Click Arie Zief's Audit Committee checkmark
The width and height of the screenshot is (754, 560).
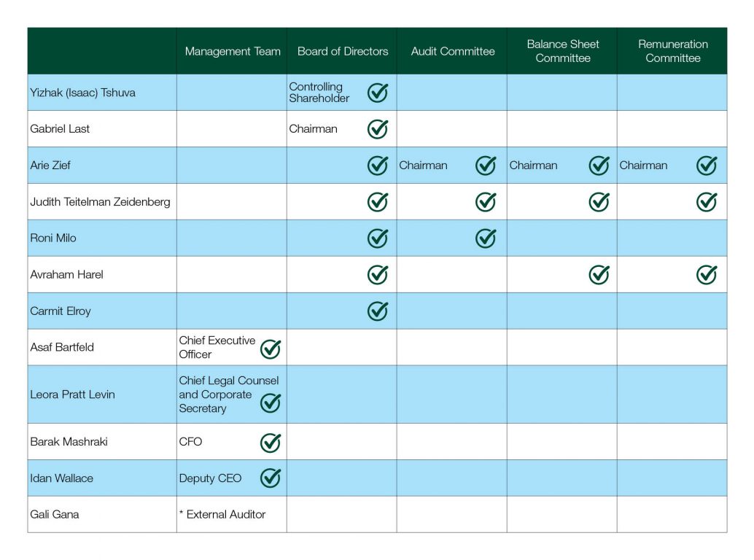[486, 165]
